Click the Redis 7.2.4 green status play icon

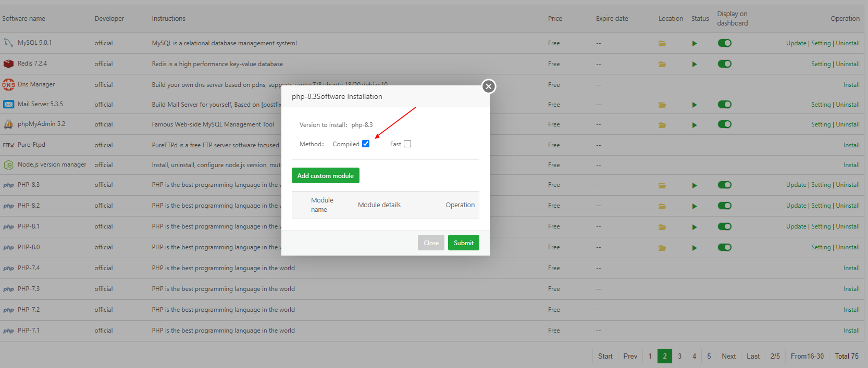point(695,65)
